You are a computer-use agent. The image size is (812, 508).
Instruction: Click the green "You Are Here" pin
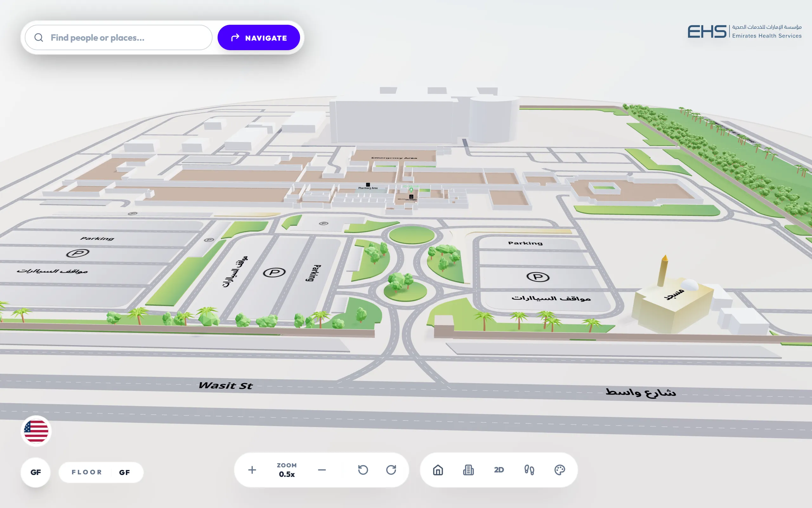[x=411, y=190]
